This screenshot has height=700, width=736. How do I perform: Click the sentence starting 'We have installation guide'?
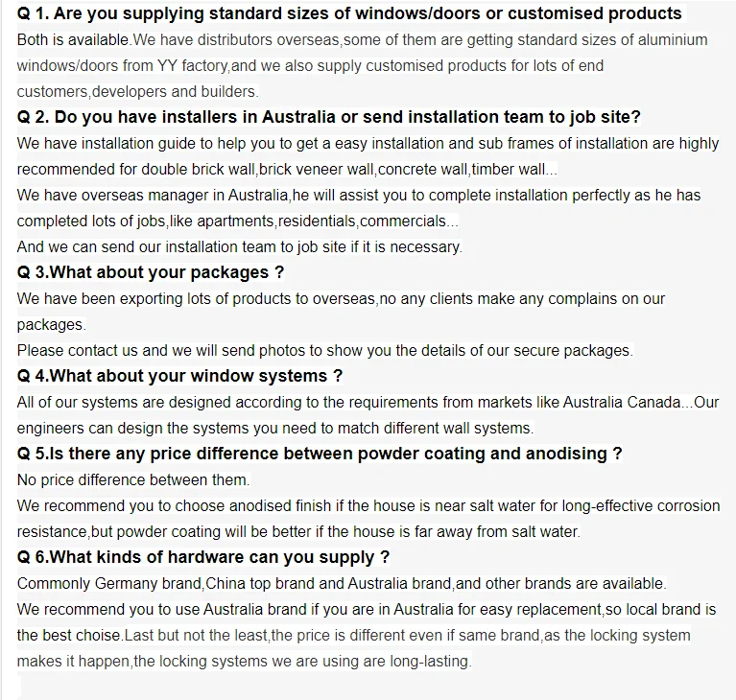pyautogui.click(x=368, y=144)
